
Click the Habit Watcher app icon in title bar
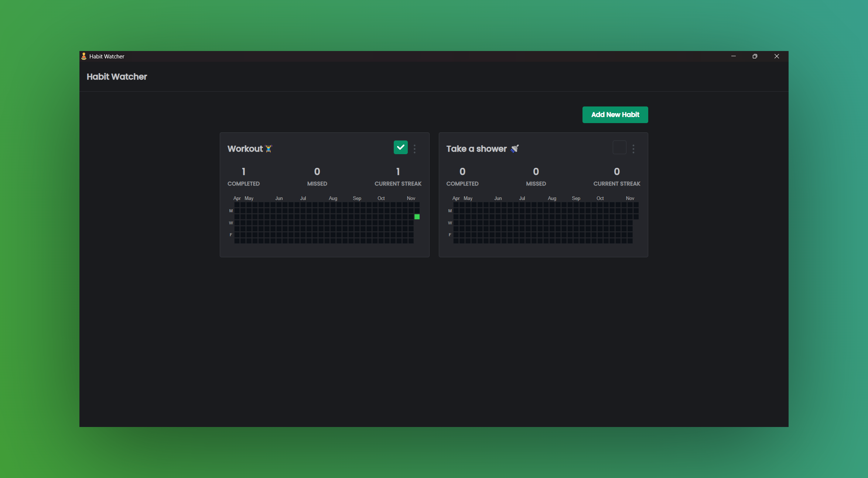(84, 56)
